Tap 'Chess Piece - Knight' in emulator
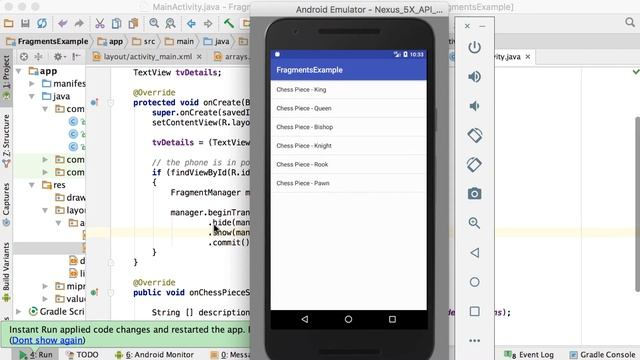This screenshot has width=640, height=360. point(349,146)
